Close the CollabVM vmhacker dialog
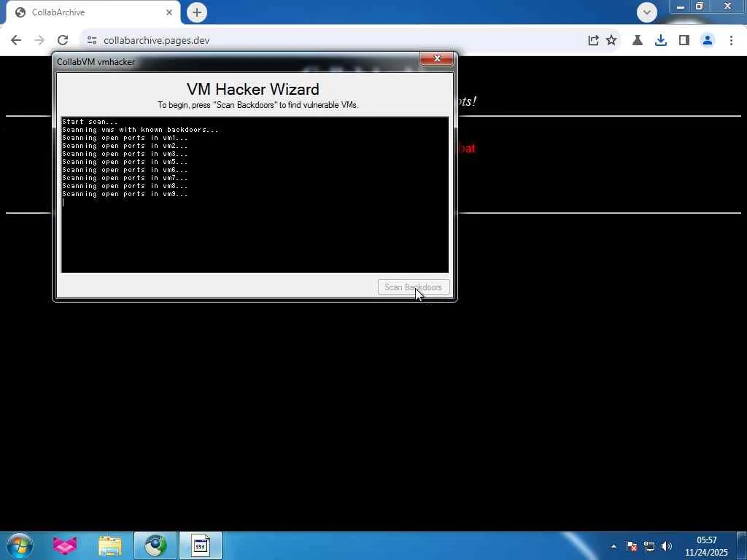The image size is (747, 560). coord(438,58)
